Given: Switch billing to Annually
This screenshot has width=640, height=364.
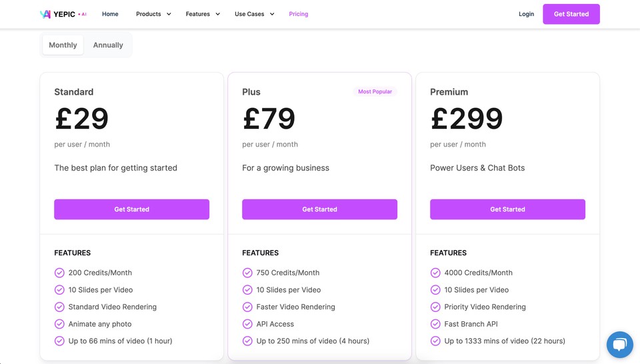Looking at the screenshot, I should click(x=108, y=45).
